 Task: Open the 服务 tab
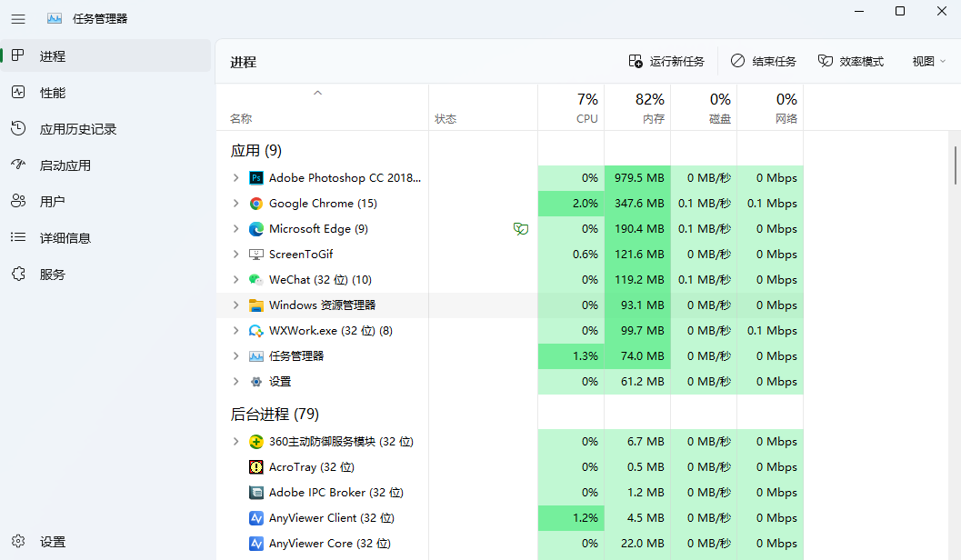106,275
